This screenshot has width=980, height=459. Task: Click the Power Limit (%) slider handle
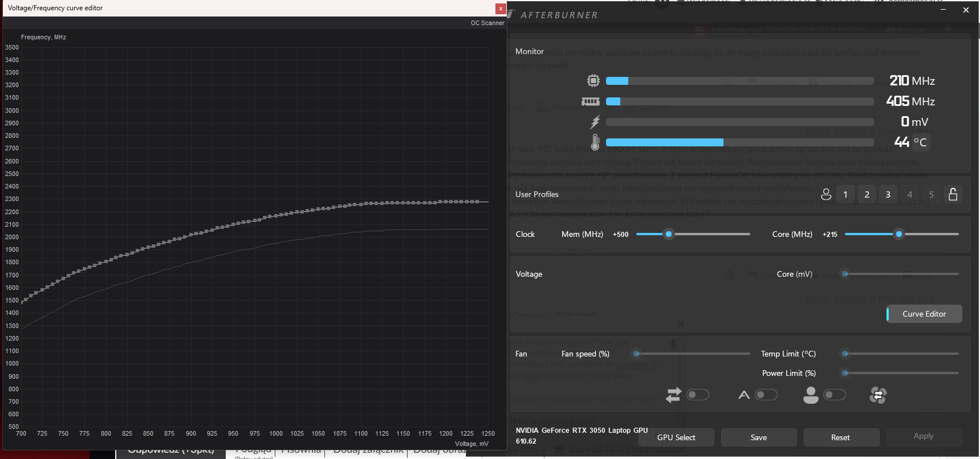coord(845,373)
